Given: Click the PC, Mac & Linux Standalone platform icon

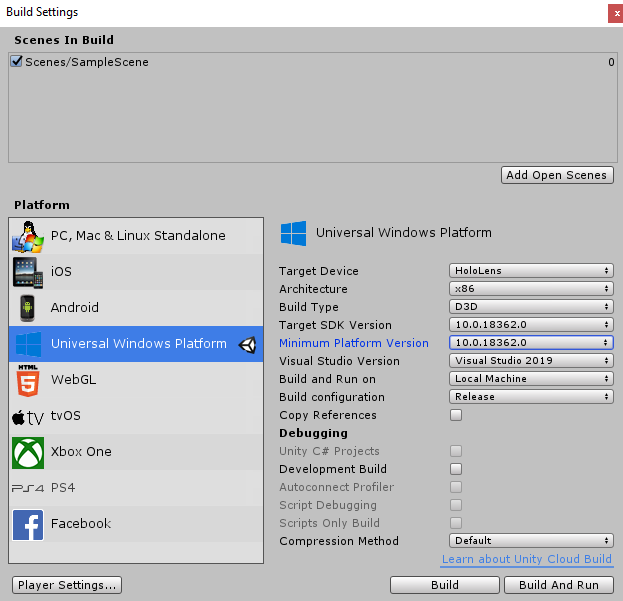Looking at the screenshot, I should click(x=27, y=236).
